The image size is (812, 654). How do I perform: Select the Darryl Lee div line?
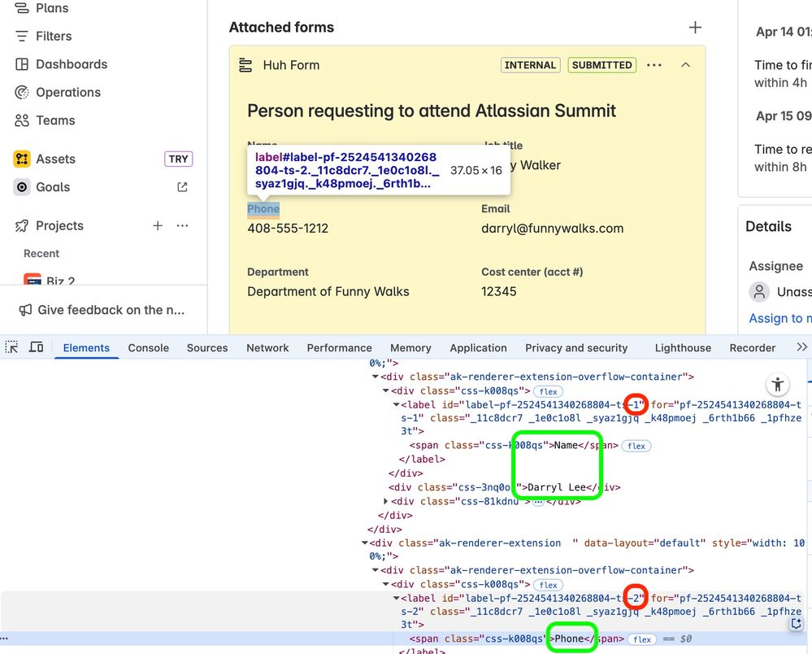[x=505, y=487]
